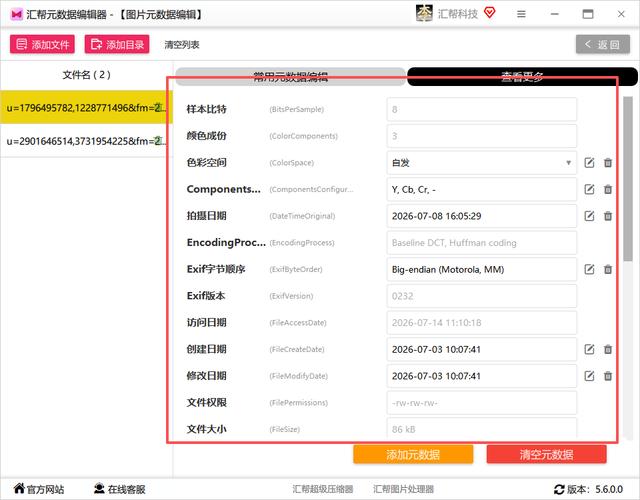Edit the ComponentsConfiguration value icon
This screenshot has height=500, width=640.
tap(589, 189)
